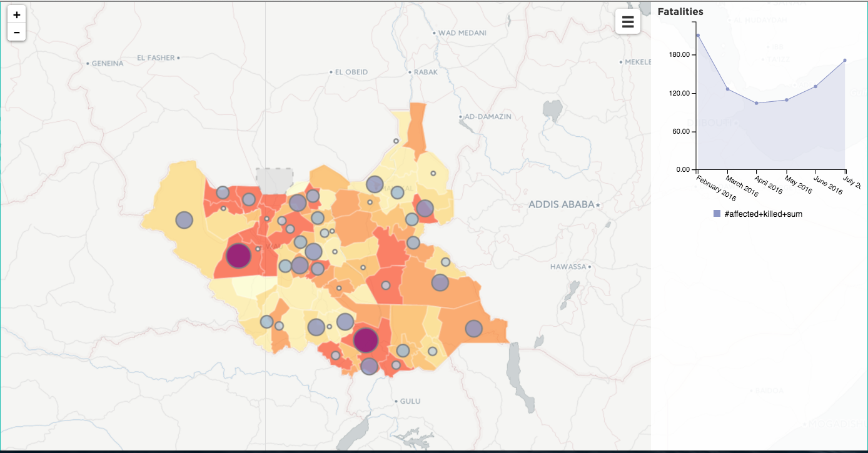Toggle the #affected+killed+sum legend series

tap(763, 214)
